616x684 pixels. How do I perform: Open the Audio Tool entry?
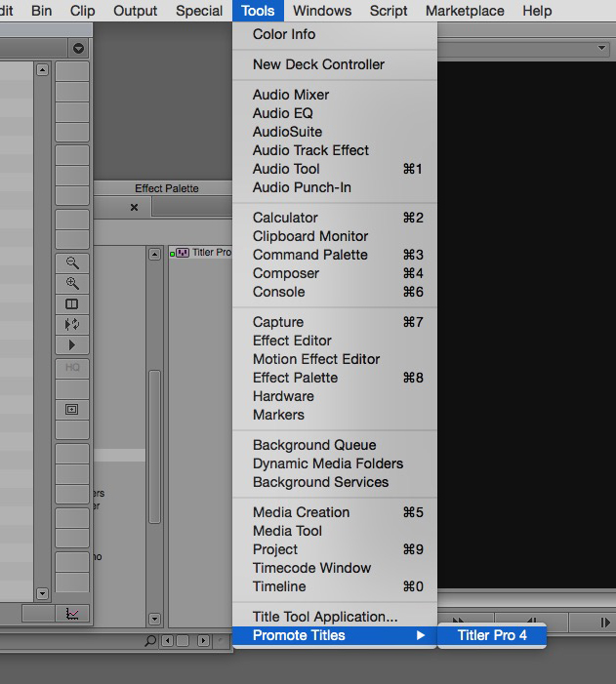335,169
